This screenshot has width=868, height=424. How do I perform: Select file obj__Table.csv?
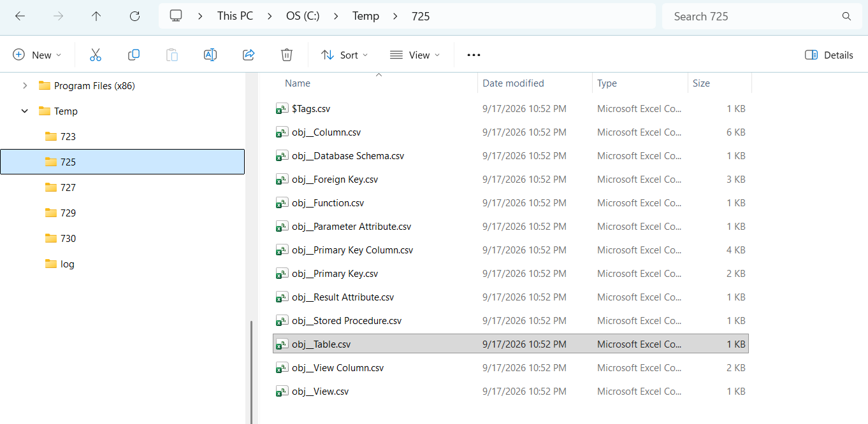coord(510,344)
